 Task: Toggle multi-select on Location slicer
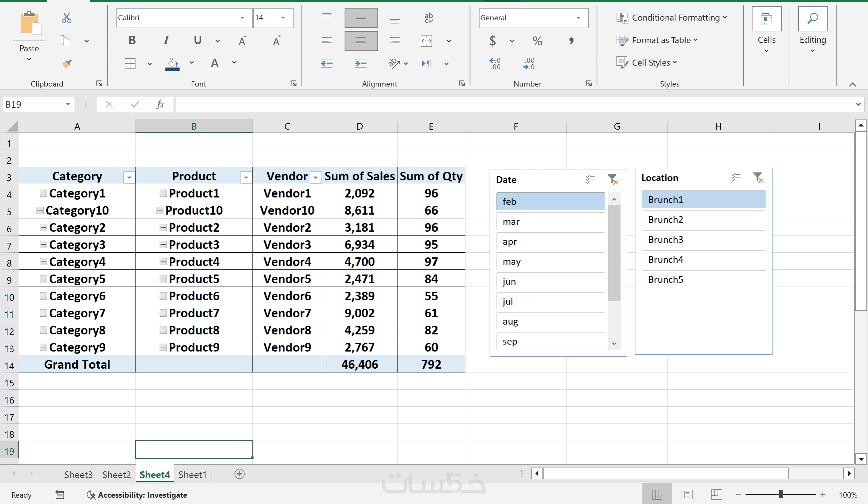point(736,178)
